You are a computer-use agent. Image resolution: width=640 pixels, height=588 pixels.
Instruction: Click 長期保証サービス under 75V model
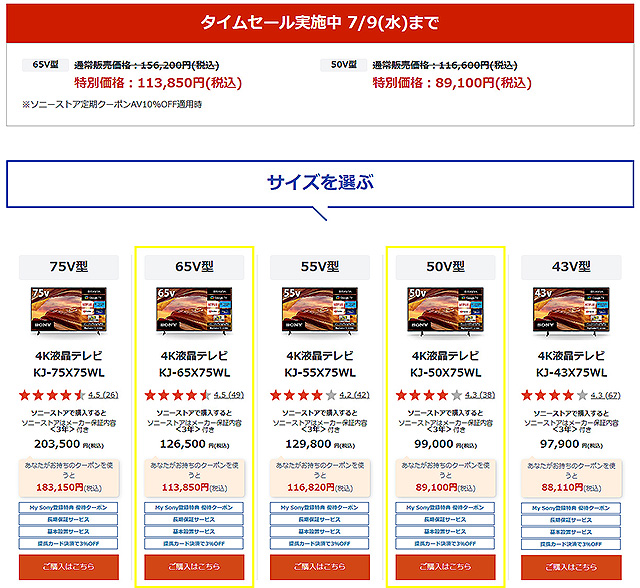(68, 519)
